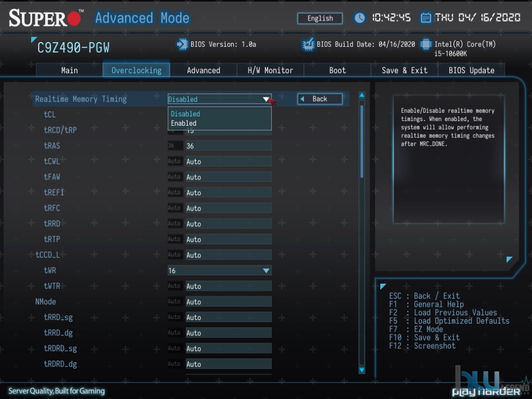Open the BIOS Update tab
532x399 pixels.
[x=471, y=70]
